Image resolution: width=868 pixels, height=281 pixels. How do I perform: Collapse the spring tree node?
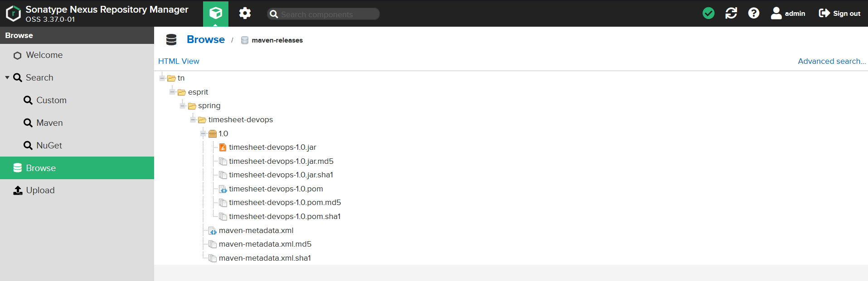(x=183, y=105)
